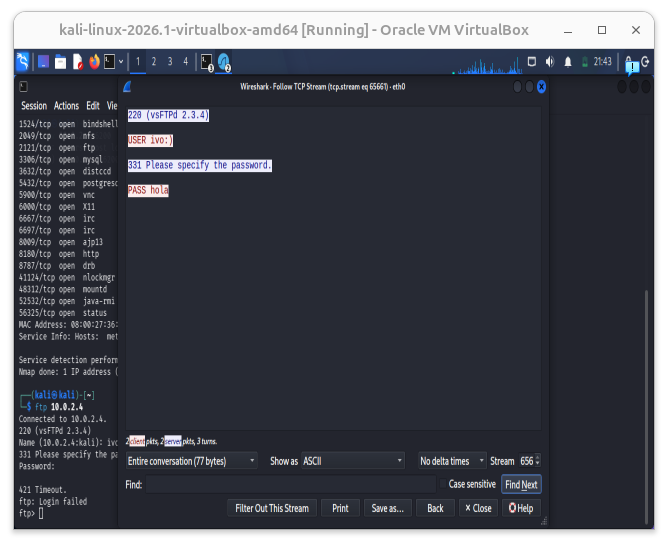
Task: Open the terminal Actions menu
Action: tap(66, 106)
